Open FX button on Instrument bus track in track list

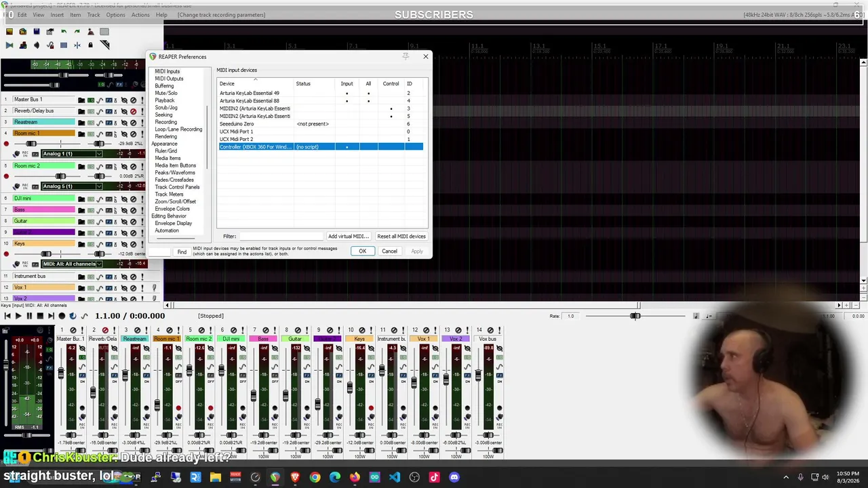pyautogui.click(x=108, y=277)
